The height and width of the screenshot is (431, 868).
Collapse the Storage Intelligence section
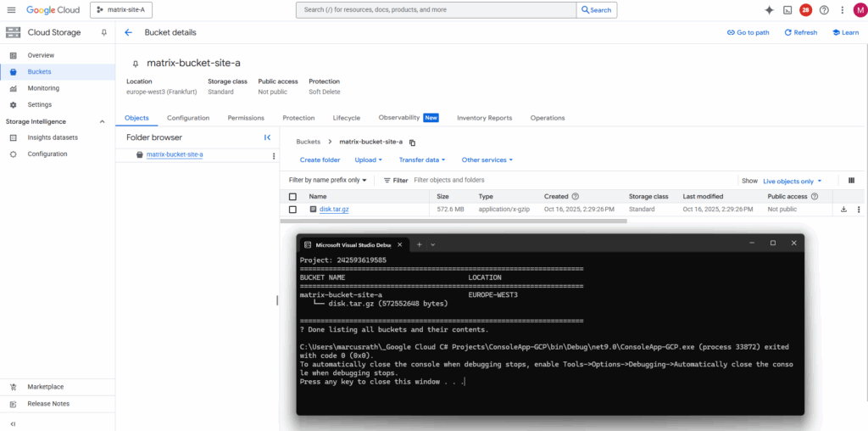pyautogui.click(x=103, y=121)
